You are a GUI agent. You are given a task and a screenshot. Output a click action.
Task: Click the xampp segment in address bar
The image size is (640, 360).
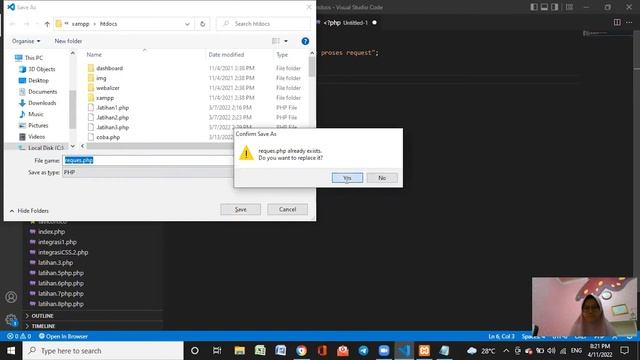click(80, 24)
